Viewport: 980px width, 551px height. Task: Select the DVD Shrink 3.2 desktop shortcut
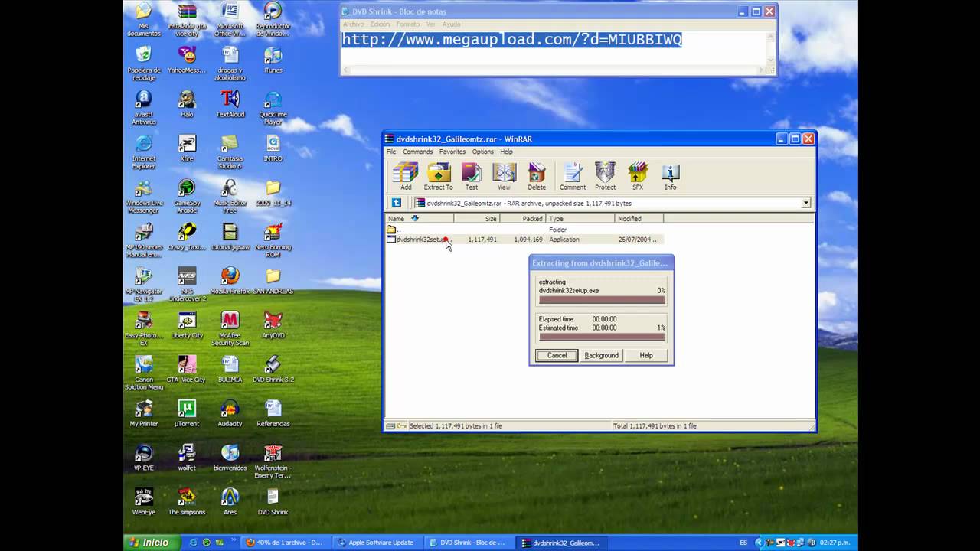point(273,369)
